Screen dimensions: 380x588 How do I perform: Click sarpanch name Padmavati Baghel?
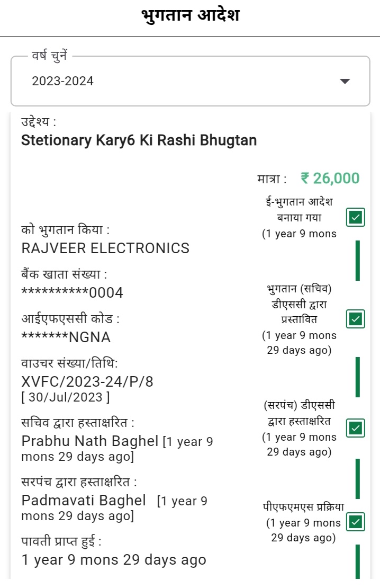[x=84, y=500]
